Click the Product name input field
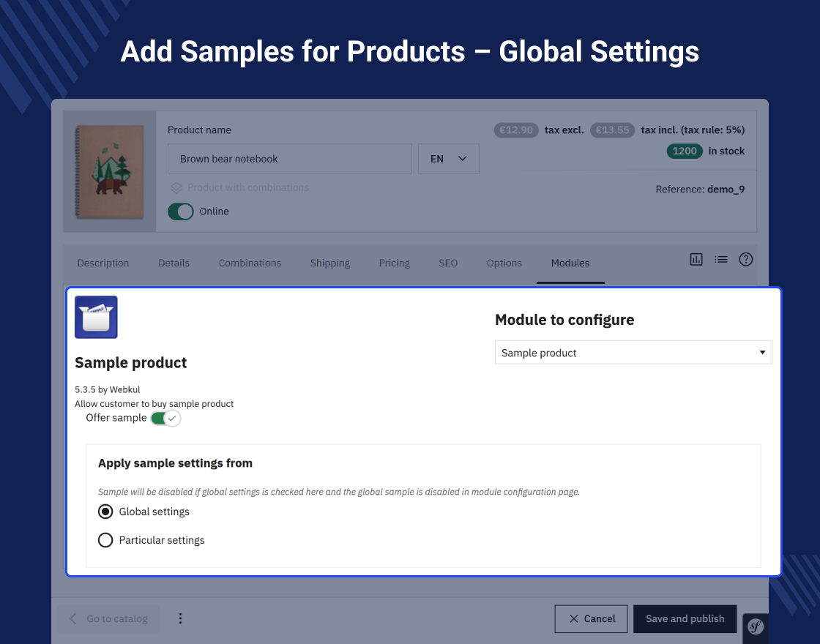 (290, 159)
